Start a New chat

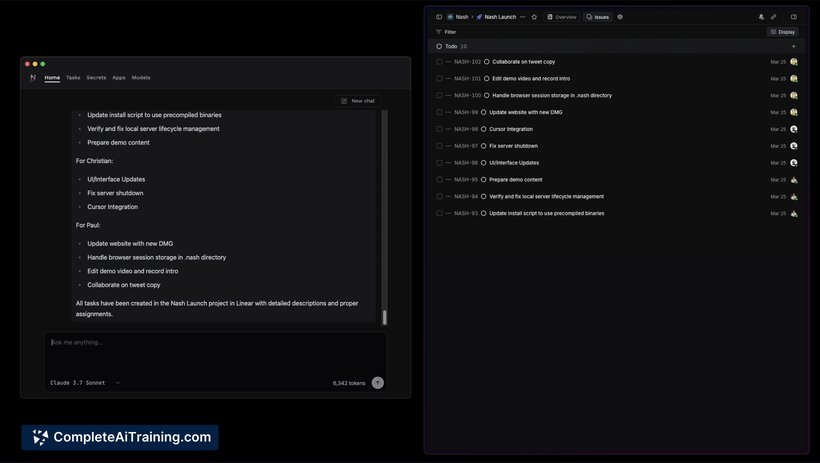(358, 101)
